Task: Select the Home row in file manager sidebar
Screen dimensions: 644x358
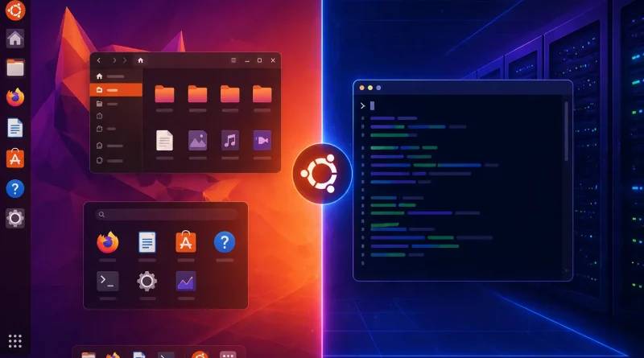Action: coord(116,76)
